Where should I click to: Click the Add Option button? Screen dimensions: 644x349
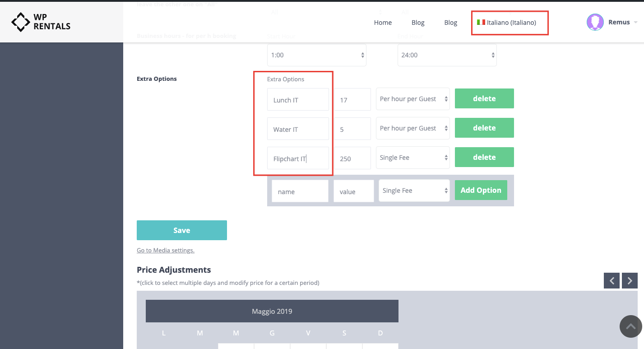click(481, 190)
